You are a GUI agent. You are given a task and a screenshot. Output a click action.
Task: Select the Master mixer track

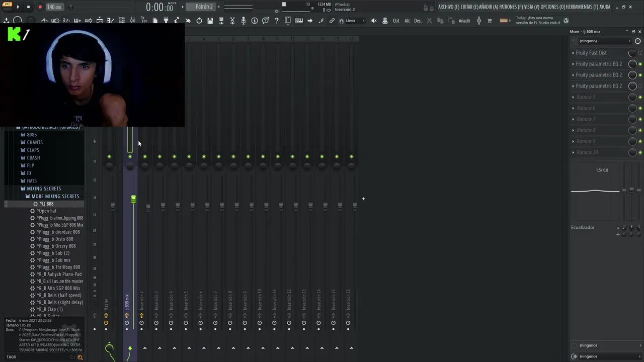coord(106,305)
